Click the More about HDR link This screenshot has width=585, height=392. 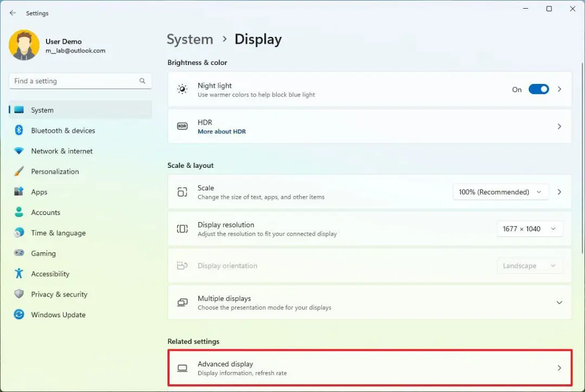tap(222, 131)
